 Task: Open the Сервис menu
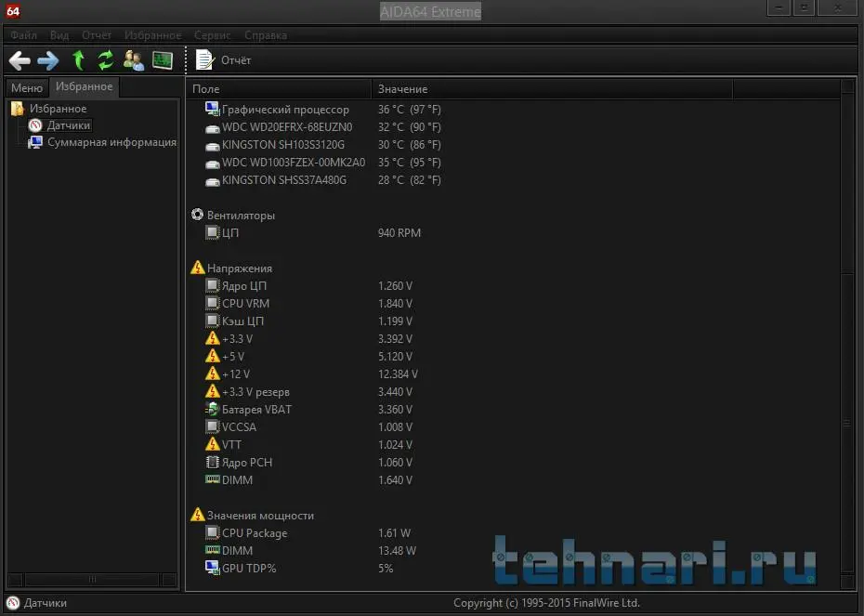point(212,35)
